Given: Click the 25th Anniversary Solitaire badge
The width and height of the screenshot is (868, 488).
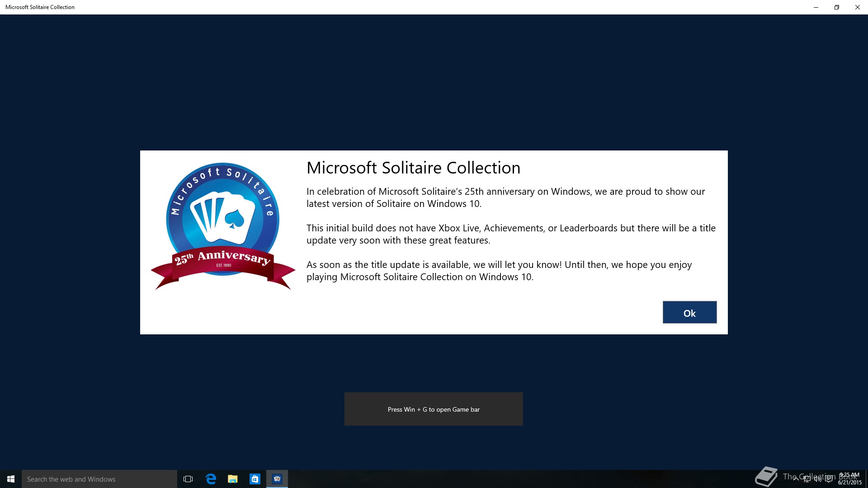Looking at the screenshot, I should (223, 226).
